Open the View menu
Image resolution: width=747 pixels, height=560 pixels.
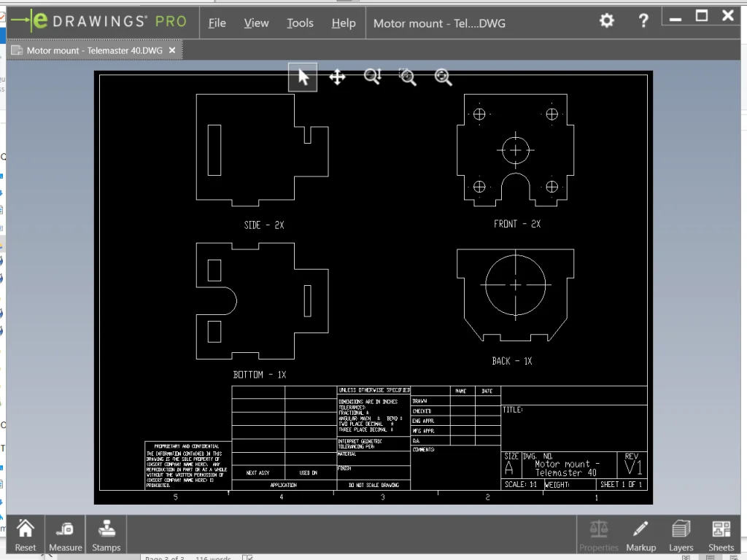click(256, 23)
